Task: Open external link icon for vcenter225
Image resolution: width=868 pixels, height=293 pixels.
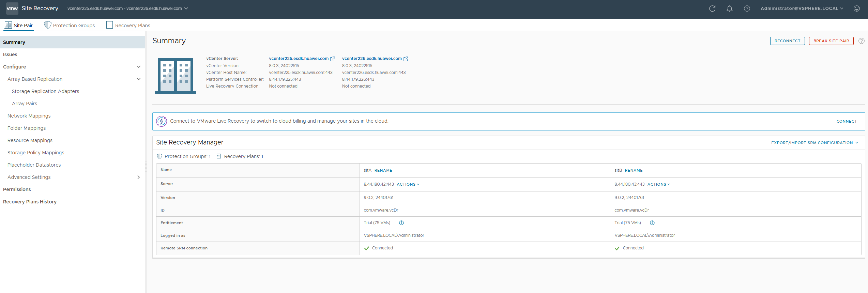Action: [x=333, y=59]
